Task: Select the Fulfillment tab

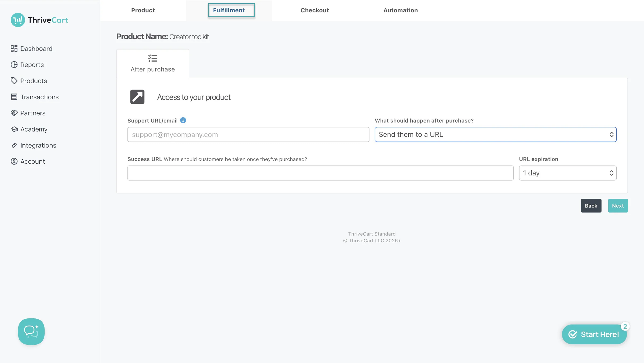Action: tap(229, 10)
